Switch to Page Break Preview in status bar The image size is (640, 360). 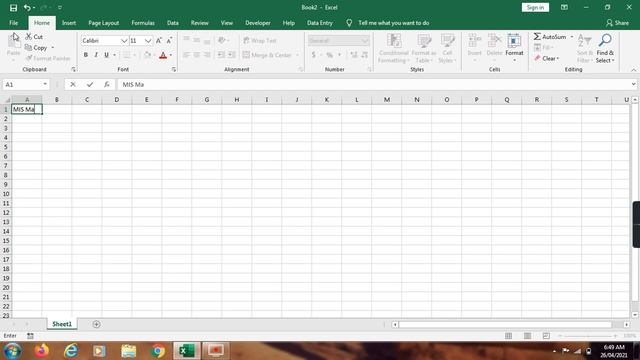pyautogui.click(x=546, y=336)
